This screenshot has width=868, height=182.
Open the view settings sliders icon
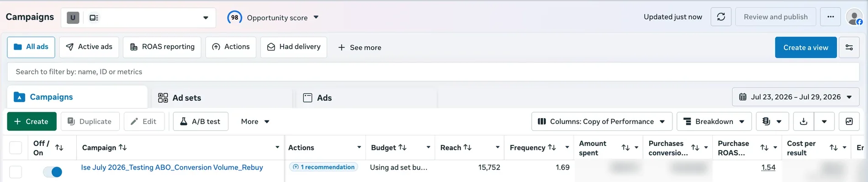pyautogui.click(x=849, y=47)
